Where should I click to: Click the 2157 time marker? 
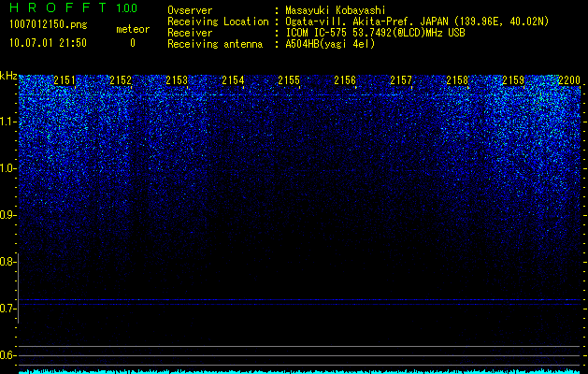pos(401,80)
